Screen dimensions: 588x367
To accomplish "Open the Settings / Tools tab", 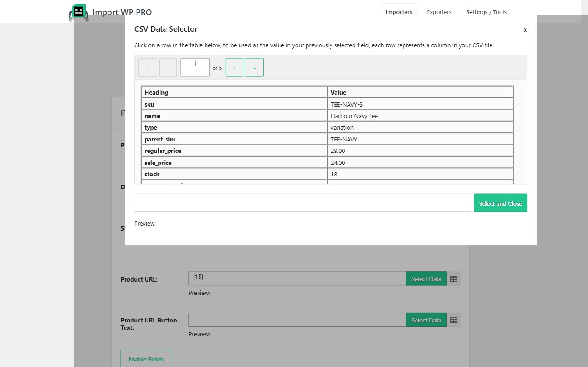I will (486, 12).
